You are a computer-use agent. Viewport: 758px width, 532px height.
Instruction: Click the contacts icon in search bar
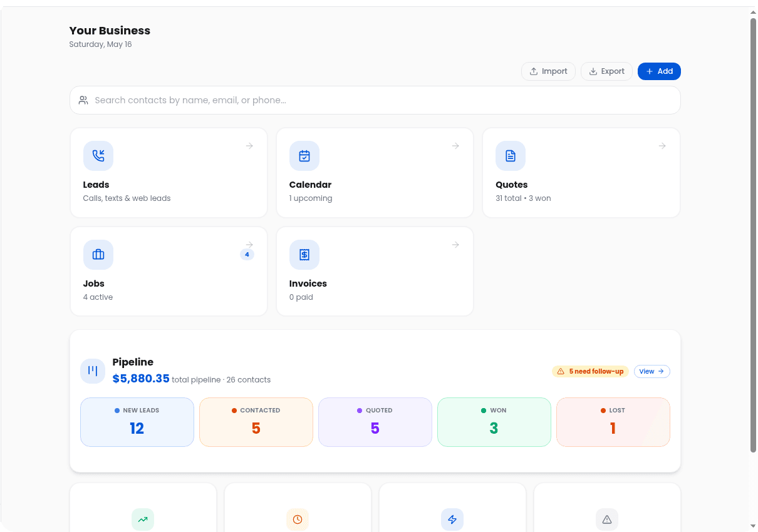(83, 100)
